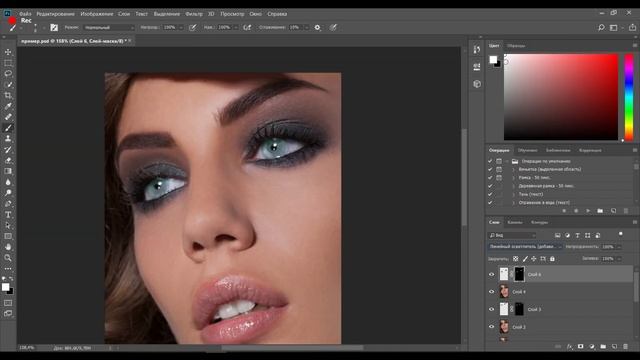The width and height of the screenshot is (640, 360).
Task: Play the selected action button
Action: [588, 211]
